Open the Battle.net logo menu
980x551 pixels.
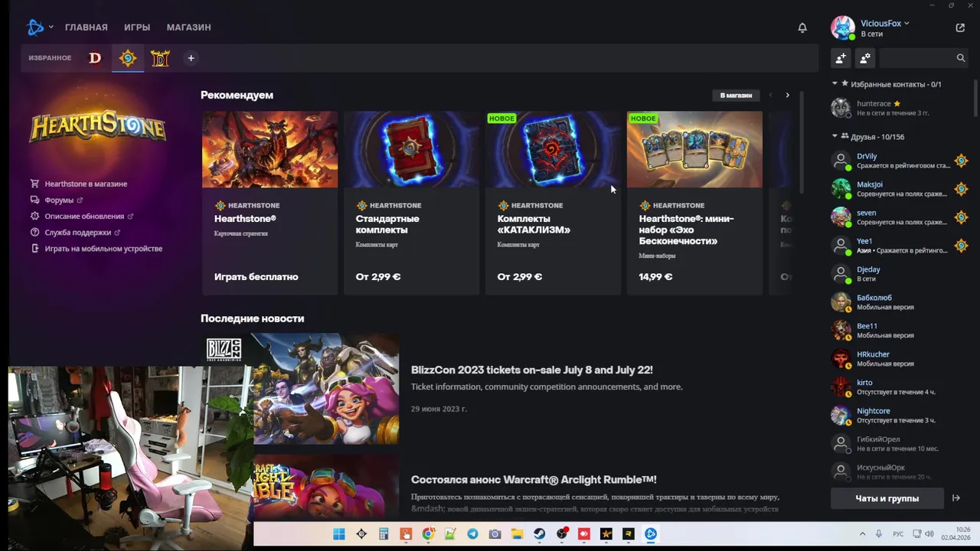[x=35, y=28]
